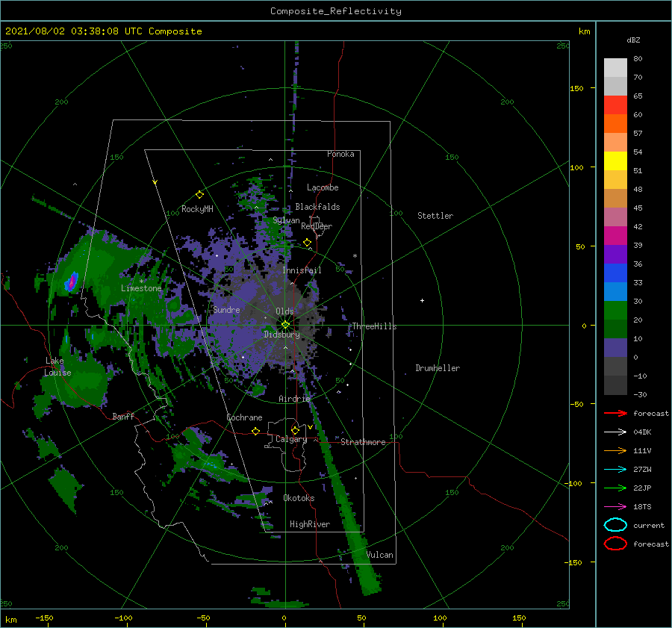Click the red forecast arrow in legend
The image size is (672, 628).
[615, 413]
